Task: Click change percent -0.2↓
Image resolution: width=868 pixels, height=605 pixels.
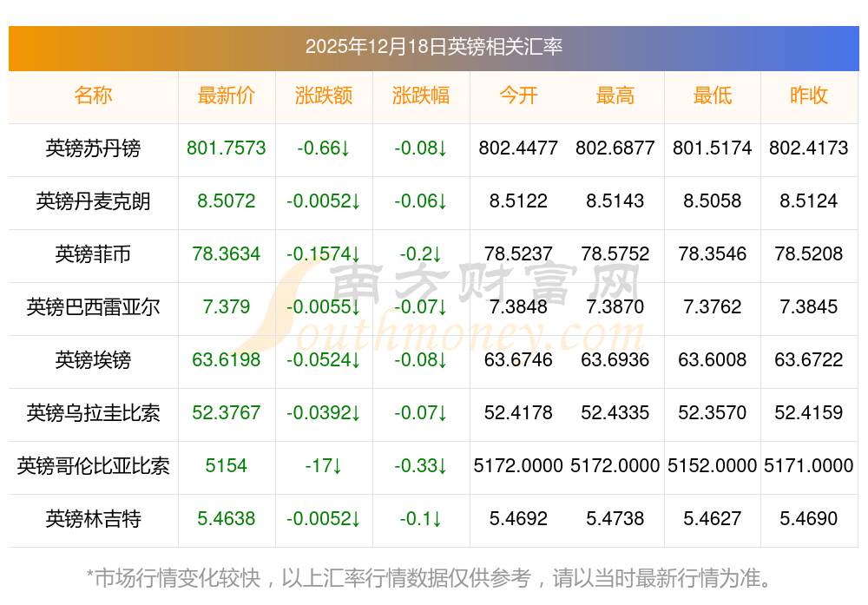Action: pyautogui.click(x=421, y=254)
